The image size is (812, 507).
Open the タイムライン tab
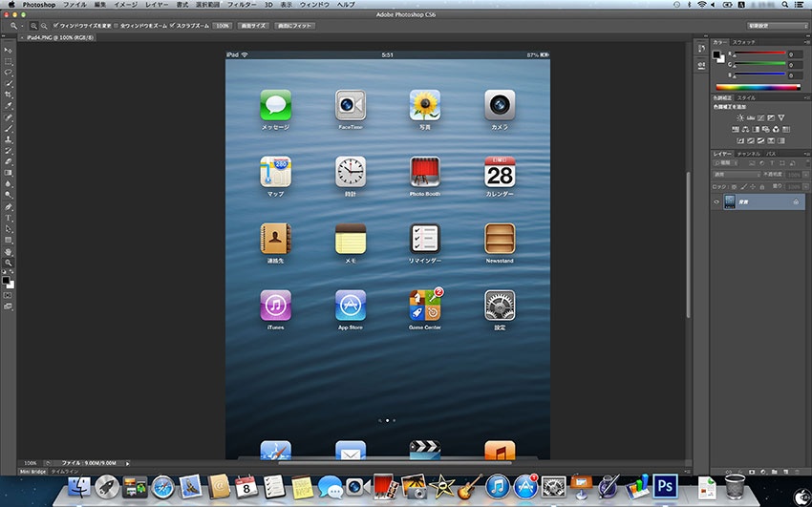pyautogui.click(x=65, y=472)
